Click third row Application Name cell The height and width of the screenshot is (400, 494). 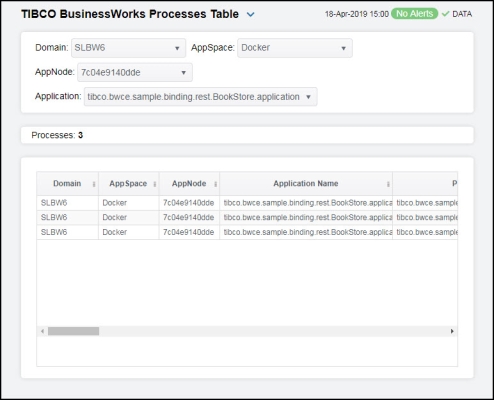(x=306, y=232)
